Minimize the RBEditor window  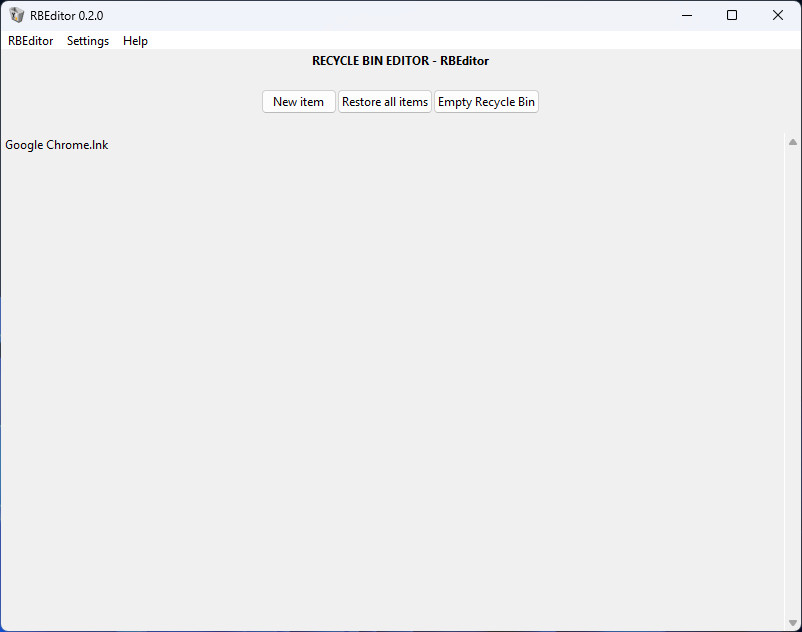687,15
